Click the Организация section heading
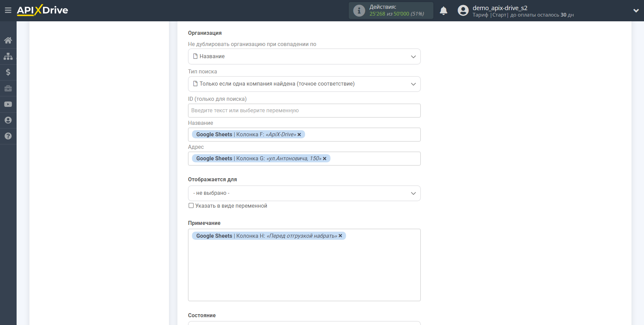Screen dimensions: 644x325 (x=205, y=33)
